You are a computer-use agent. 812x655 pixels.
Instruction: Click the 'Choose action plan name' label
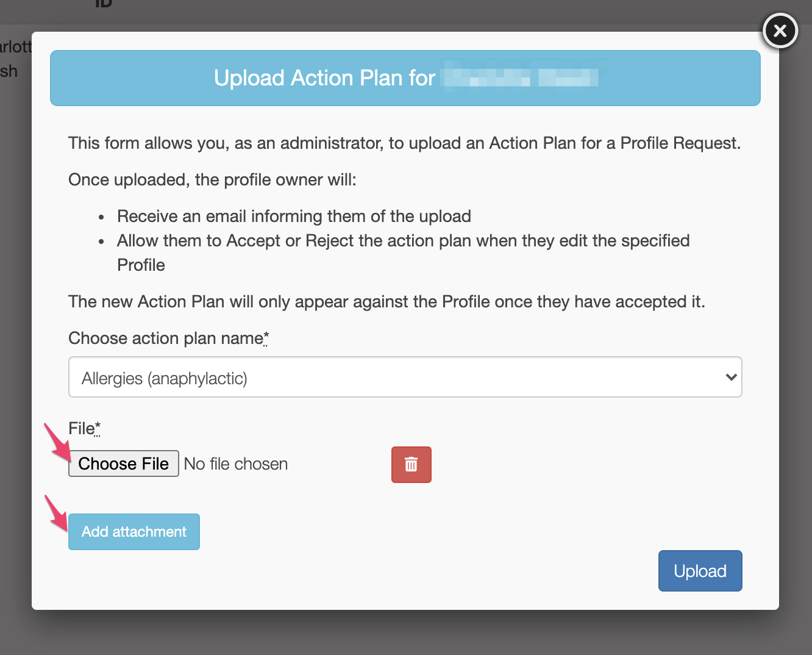point(165,338)
